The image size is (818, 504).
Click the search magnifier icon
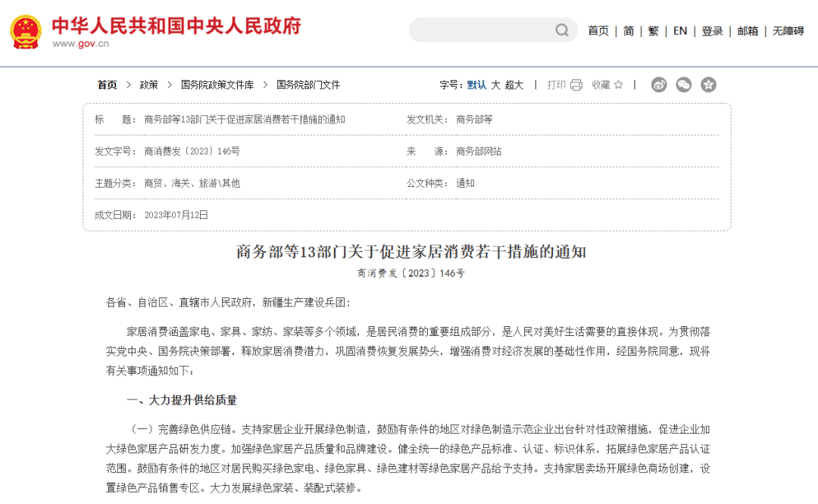562,30
